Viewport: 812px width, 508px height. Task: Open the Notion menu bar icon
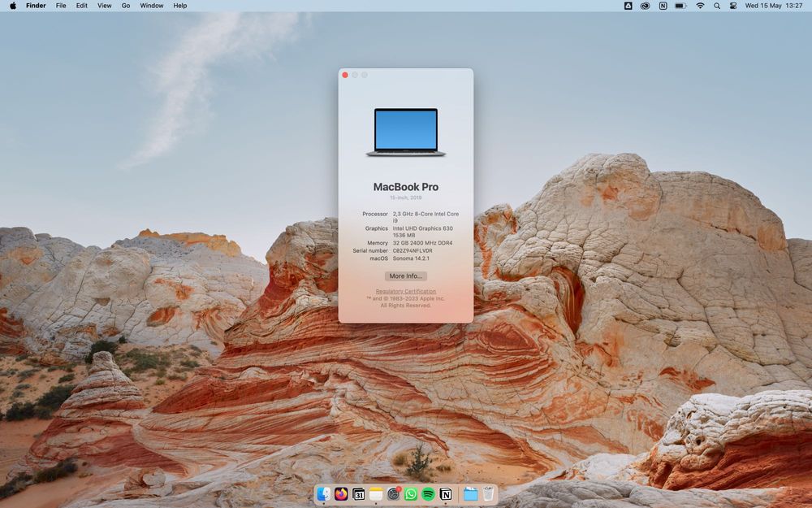663,6
